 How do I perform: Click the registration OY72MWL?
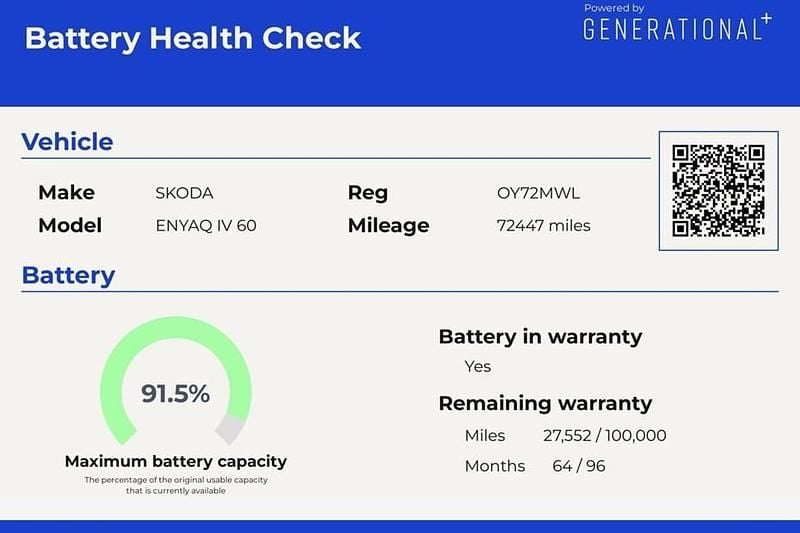538,193
